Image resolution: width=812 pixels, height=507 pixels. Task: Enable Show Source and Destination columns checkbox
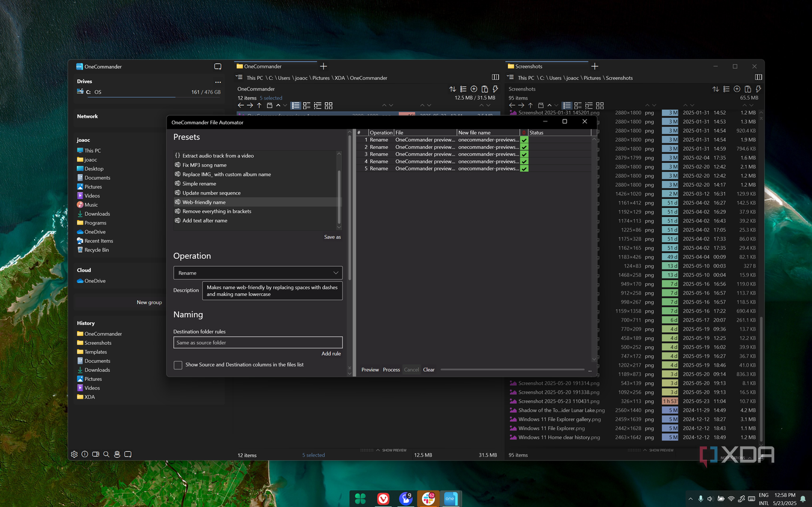tap(178, 365)
